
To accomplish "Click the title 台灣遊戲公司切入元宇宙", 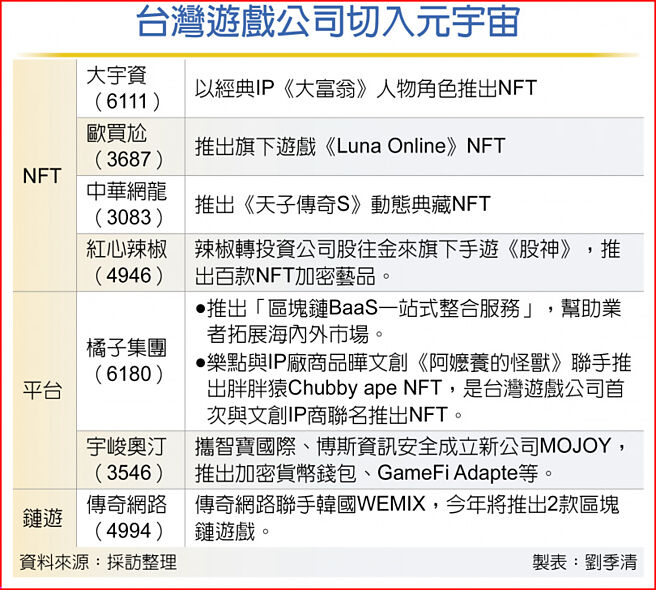I will (328, 23).
